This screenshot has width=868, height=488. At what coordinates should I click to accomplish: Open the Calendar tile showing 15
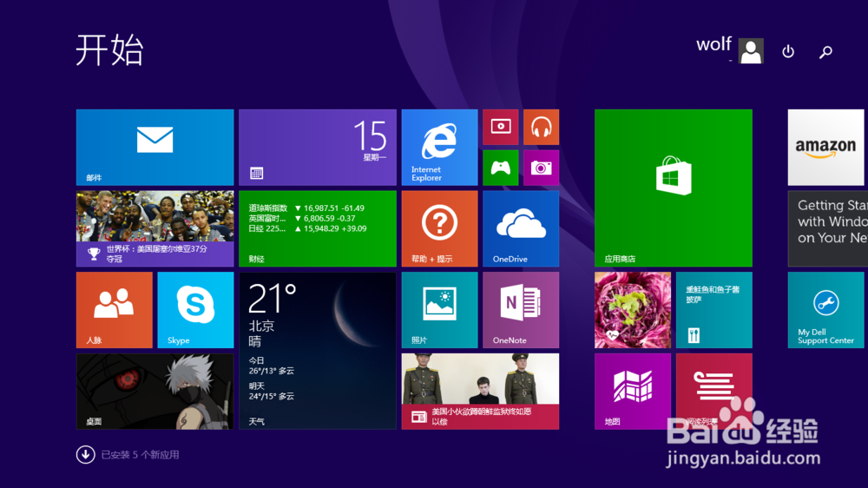point(318,148)
